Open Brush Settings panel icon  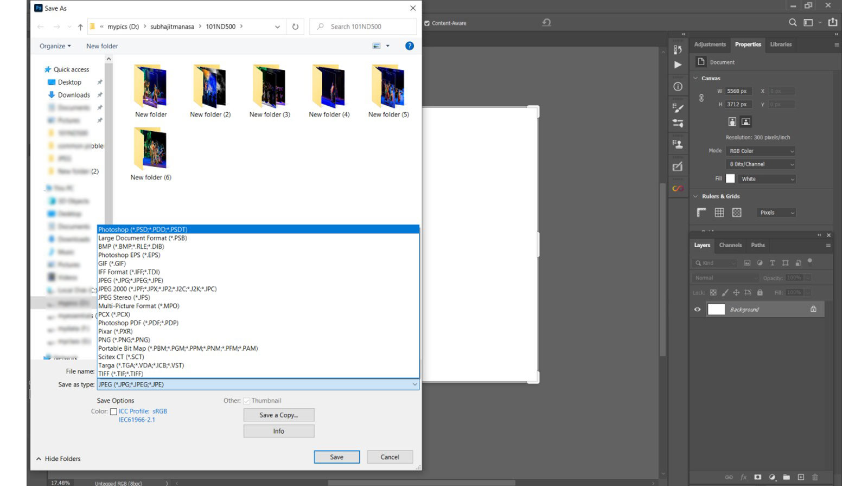[678, 108]
